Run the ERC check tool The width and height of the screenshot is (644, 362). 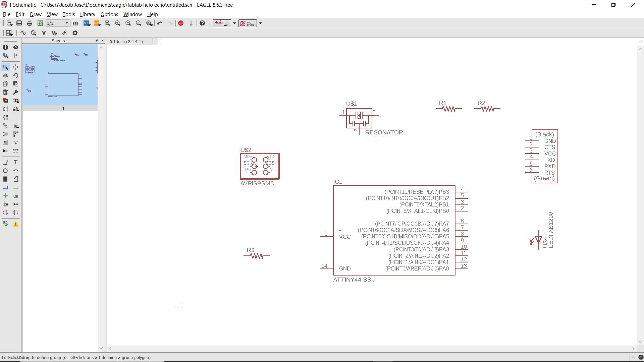(x=5, y=224)
